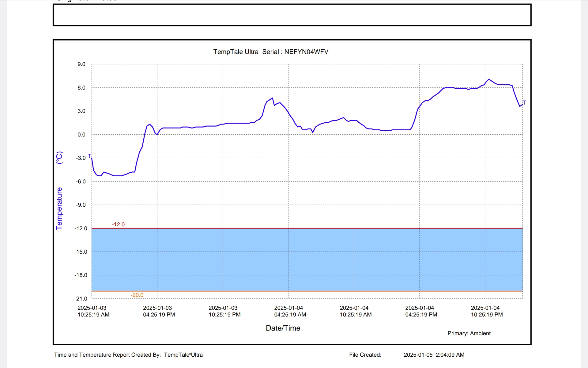Click the 'Date/Time' axis title
The image size is (588, 368).
pos(283,328)
